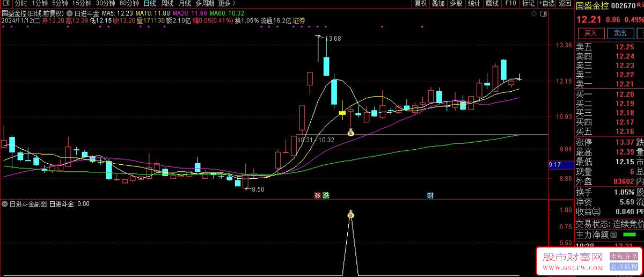Image resolution: width=644 pixels, height=277 pixels.
Task: Click the 财 finance marker below chart
Action: pyautogui.click(x=430, y=195)
